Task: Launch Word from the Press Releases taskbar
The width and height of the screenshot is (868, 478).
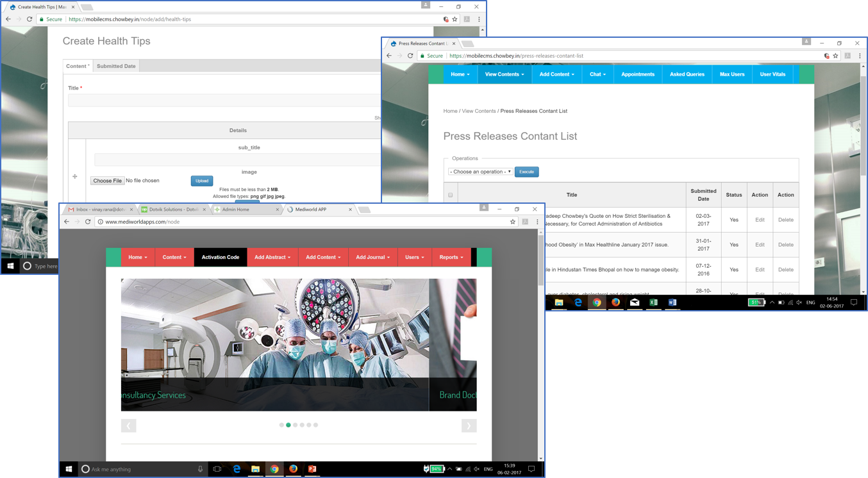Action: coord(672,302)
